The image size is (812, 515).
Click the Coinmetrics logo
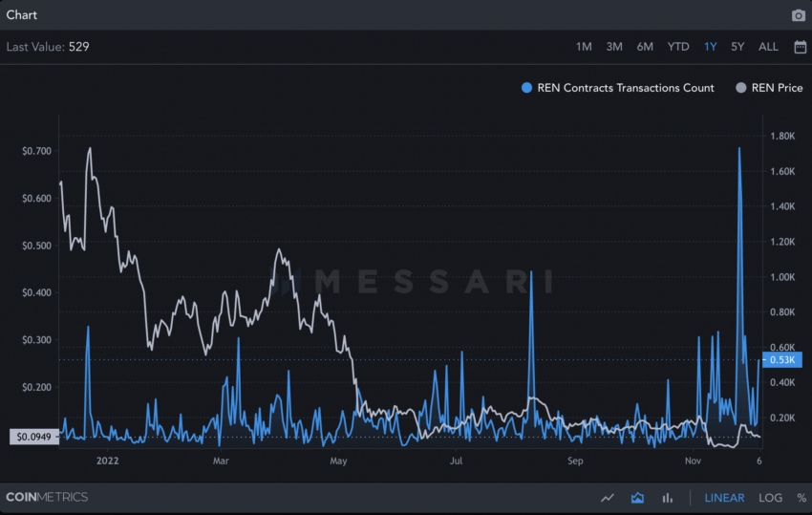(x=47, y=498)
